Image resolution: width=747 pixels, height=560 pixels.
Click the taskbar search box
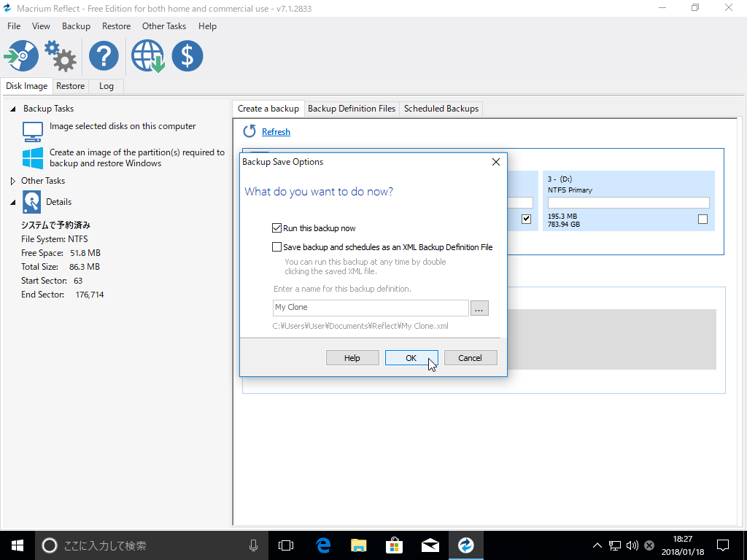coord(150,545)
